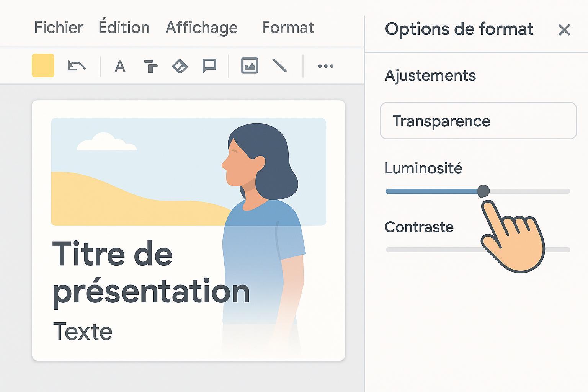588x392 pixels.
Task: Click the Luminosité slider handle
Action: (x=483, y=191)
